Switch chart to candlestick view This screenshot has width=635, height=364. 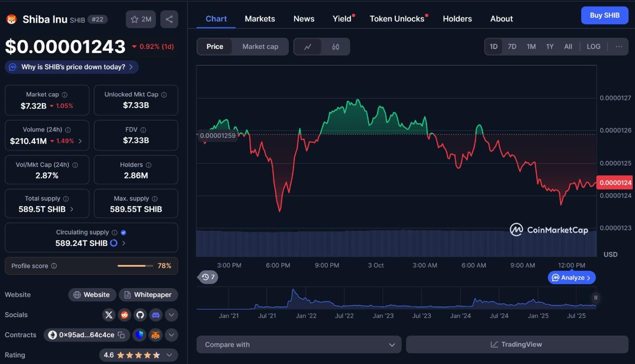click(x=335, y=46)
